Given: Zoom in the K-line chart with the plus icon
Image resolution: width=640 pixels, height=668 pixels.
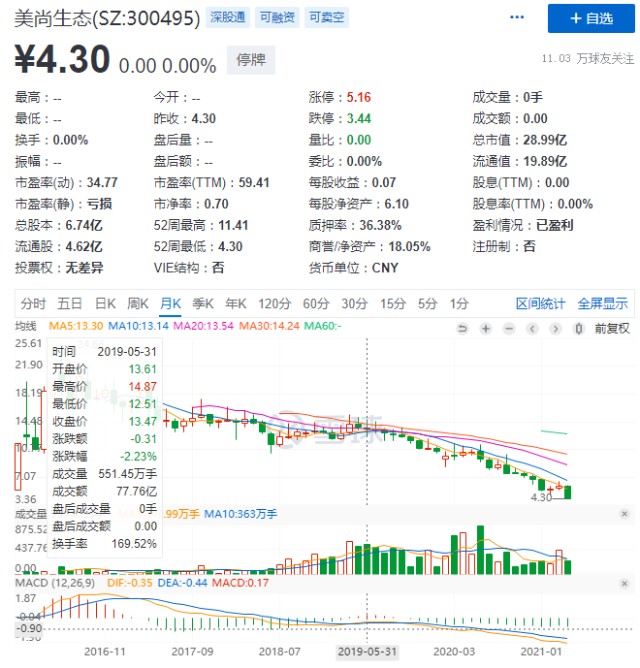Looking at the screenshot, I should click(x=486, y=328).
